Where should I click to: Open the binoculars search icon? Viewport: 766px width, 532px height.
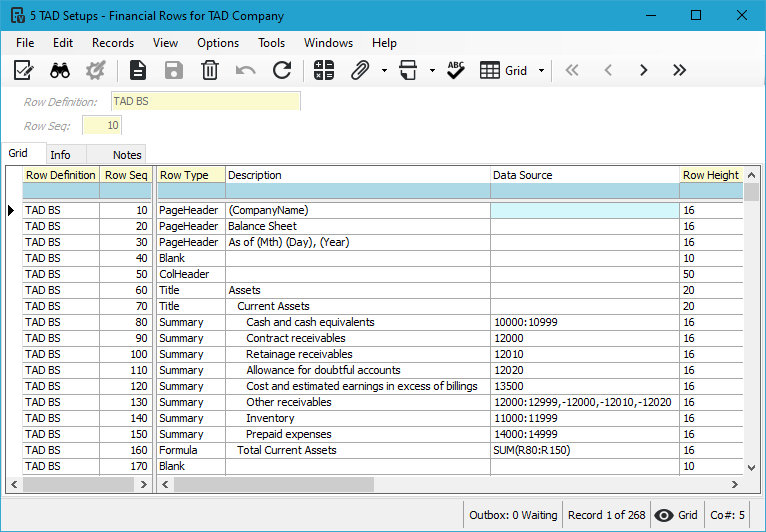[x=60, y=70]
